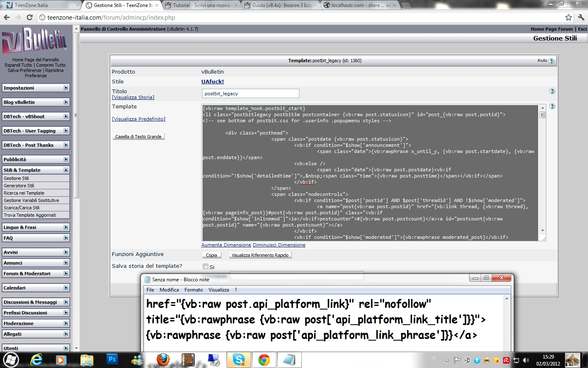Expand the Calendari section
The width and height of the screenshot is (588, 368).
pos(66,288)
